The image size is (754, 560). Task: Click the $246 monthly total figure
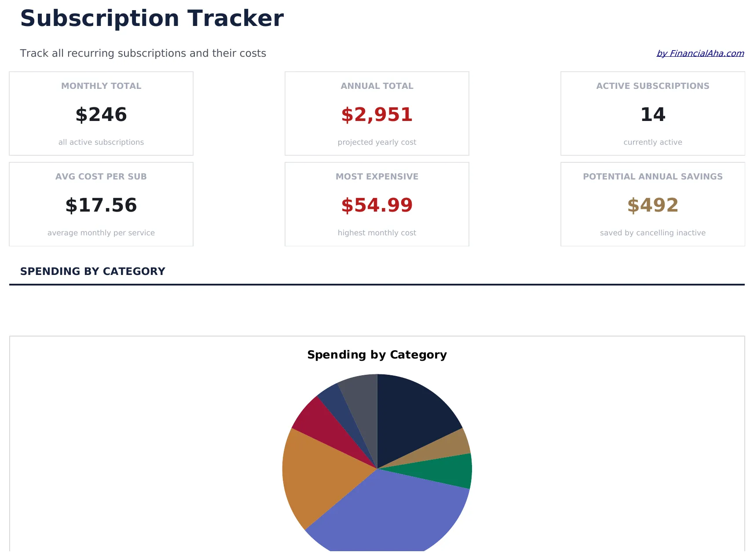[101, 115]
